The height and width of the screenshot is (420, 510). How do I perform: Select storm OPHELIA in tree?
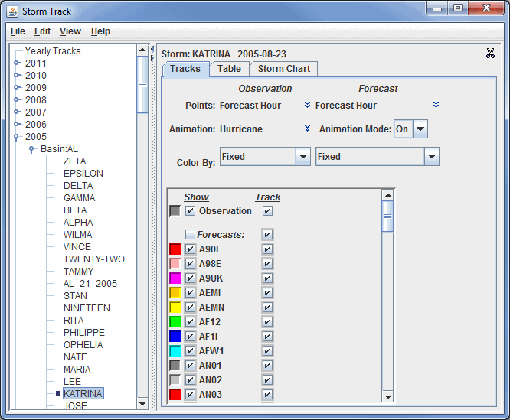click(83, 344)
